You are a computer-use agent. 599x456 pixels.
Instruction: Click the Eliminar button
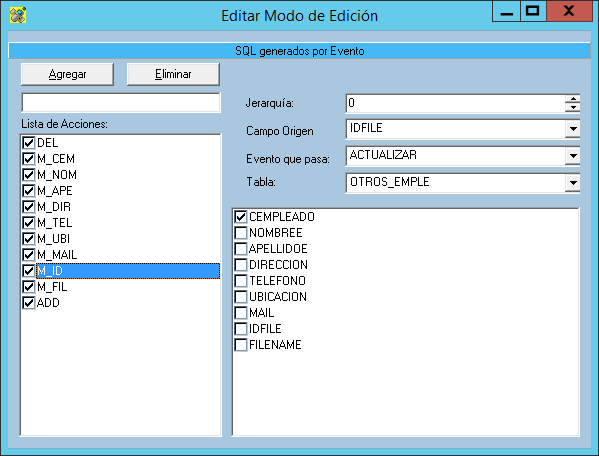173,74
